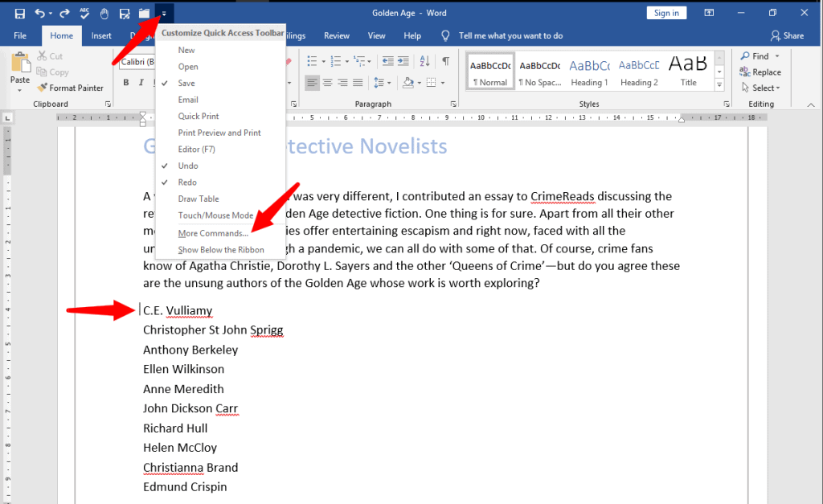
Task: Click the Sign in button
Action: pos(666,13)
